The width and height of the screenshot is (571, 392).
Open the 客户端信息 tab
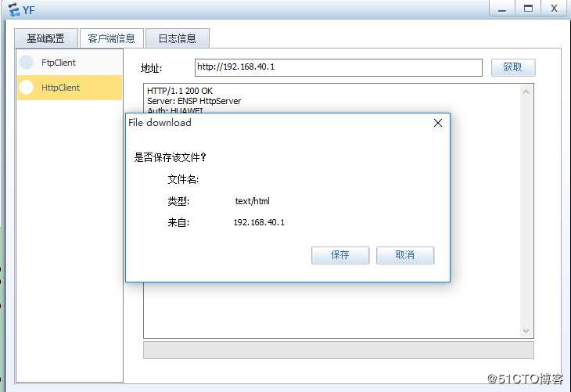coord(111,38)
